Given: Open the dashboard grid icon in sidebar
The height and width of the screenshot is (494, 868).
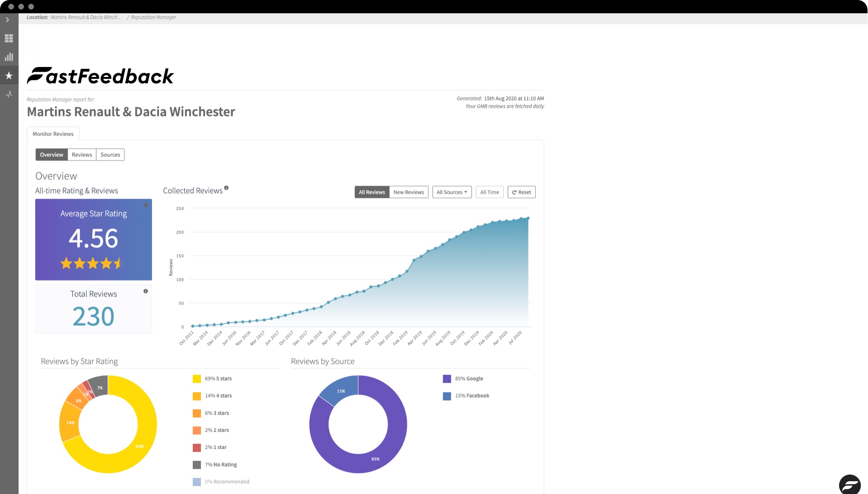Looking at the screenshot, I should click(9, 38).
